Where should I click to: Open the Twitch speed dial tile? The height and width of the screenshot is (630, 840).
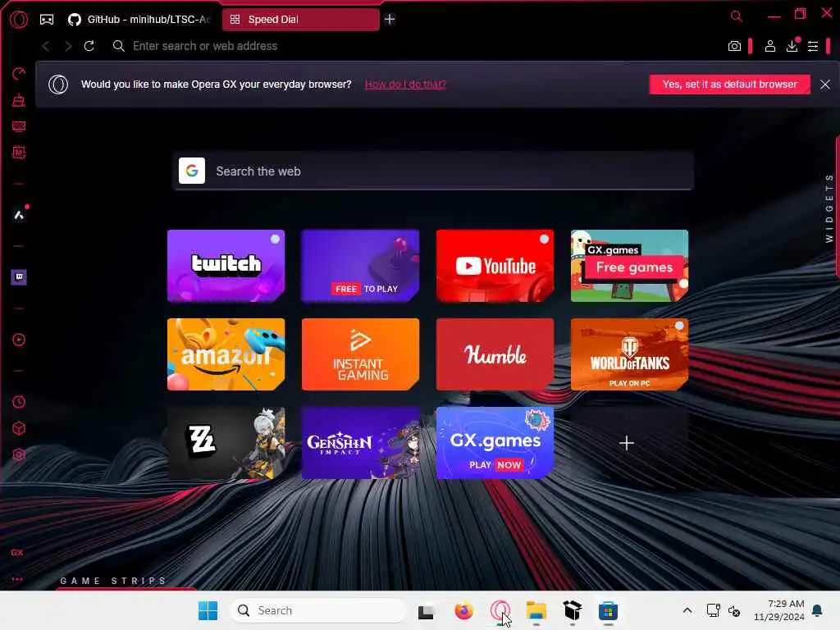click(226, 266)
